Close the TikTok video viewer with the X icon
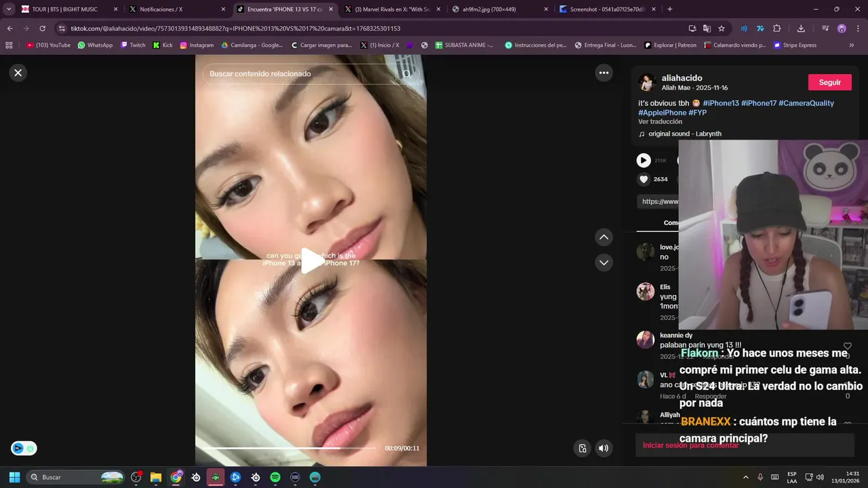The height and width of the screenshot is (488, 868). [x=18, y=73]
